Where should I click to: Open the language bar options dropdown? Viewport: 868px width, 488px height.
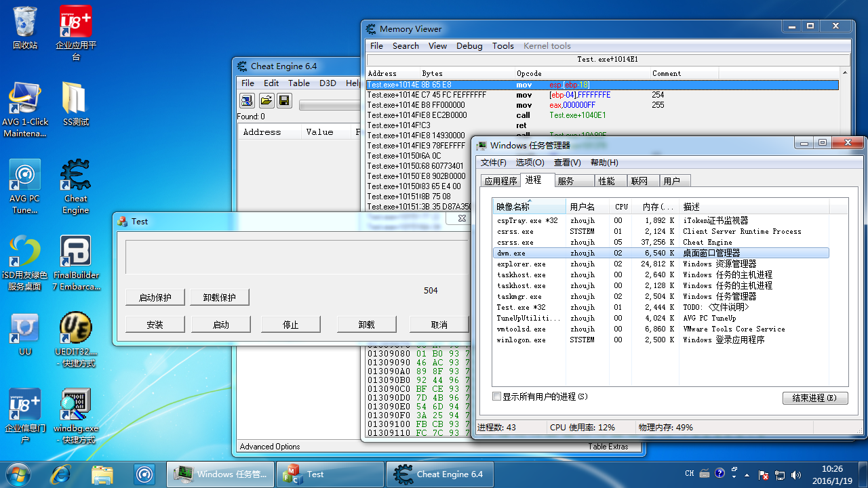[x=732, y=476]
